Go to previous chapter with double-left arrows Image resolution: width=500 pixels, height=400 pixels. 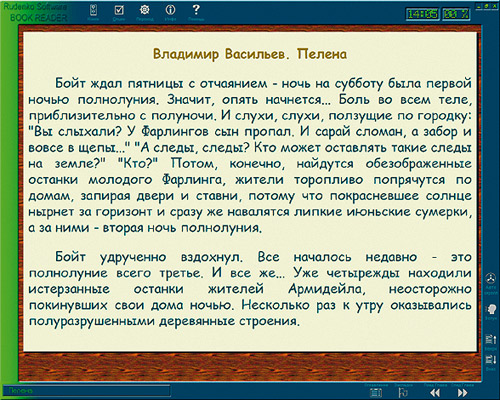click(x=435, y=393)
